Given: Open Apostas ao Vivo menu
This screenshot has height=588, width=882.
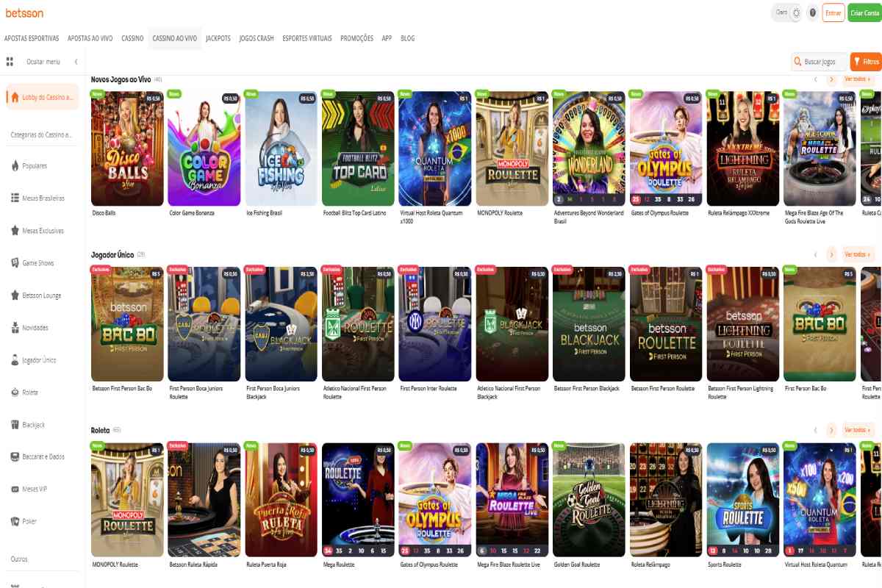Looking at the screenshot, I should tap(90, 38).
